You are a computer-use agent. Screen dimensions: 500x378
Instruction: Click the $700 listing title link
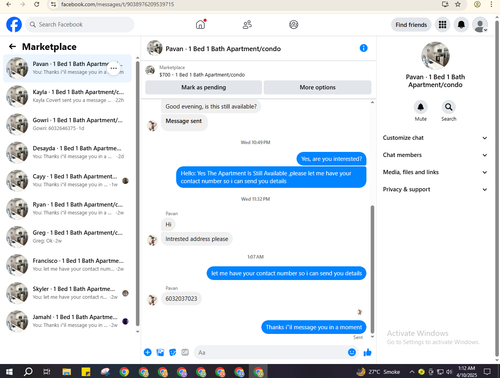point(202,75)
